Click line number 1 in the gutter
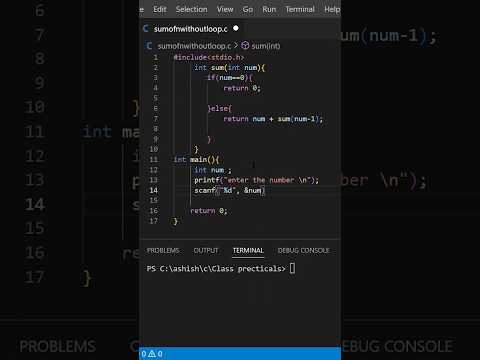This screenshot has height=360, width=480. [x=156, y=57]
